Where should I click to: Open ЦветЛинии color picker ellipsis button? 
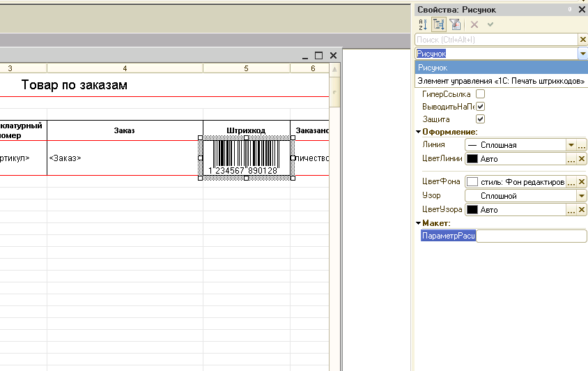click(571, 159)
